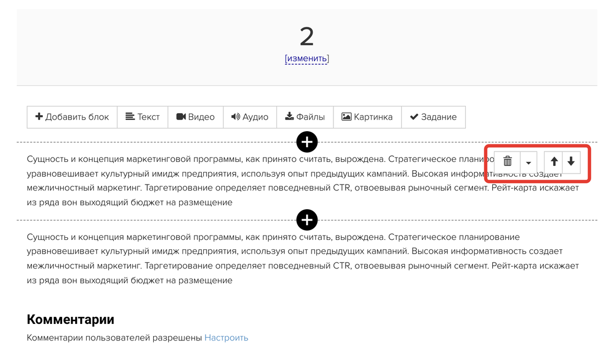The height and width of the screenshot is (364, 606).
Task: Click the Добавить блок button
Action: point(73,117)
